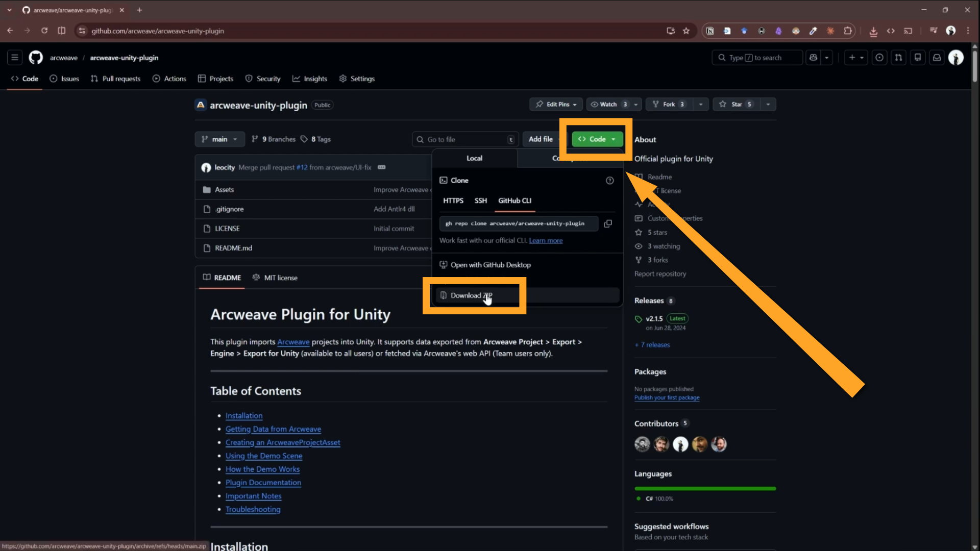Open the notifications inbox icon

[937, 58]
